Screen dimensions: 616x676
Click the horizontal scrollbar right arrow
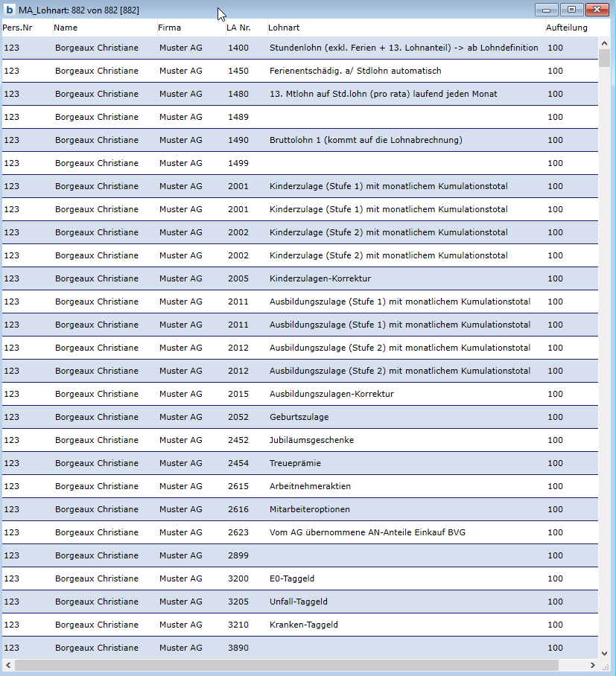[592, 664]
